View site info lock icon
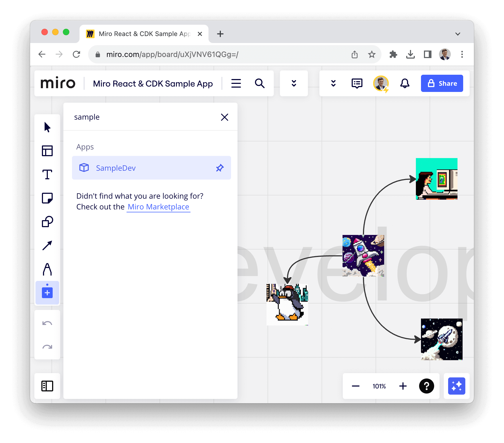Screen dimensions: 504x443 [x=98, y=55]
